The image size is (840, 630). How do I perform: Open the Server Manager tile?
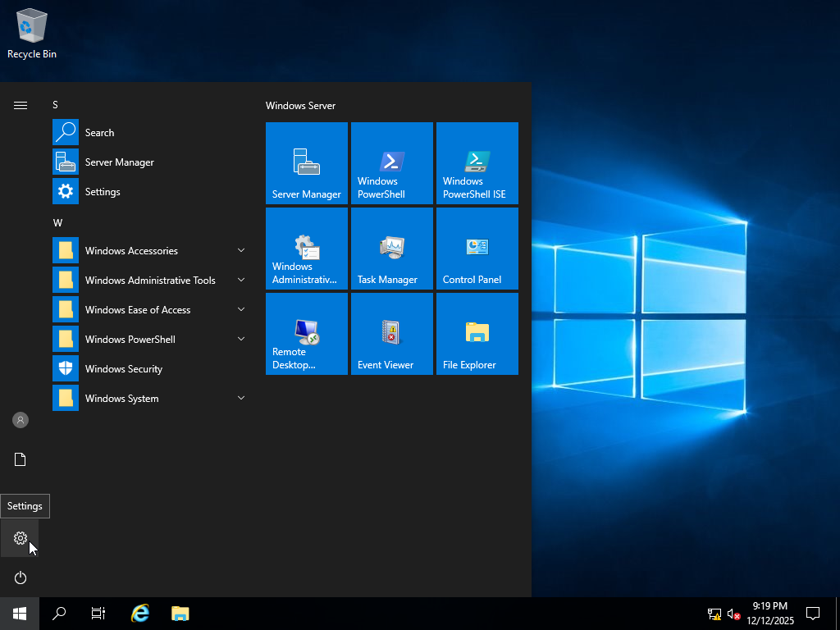click(x=307, y=163)
